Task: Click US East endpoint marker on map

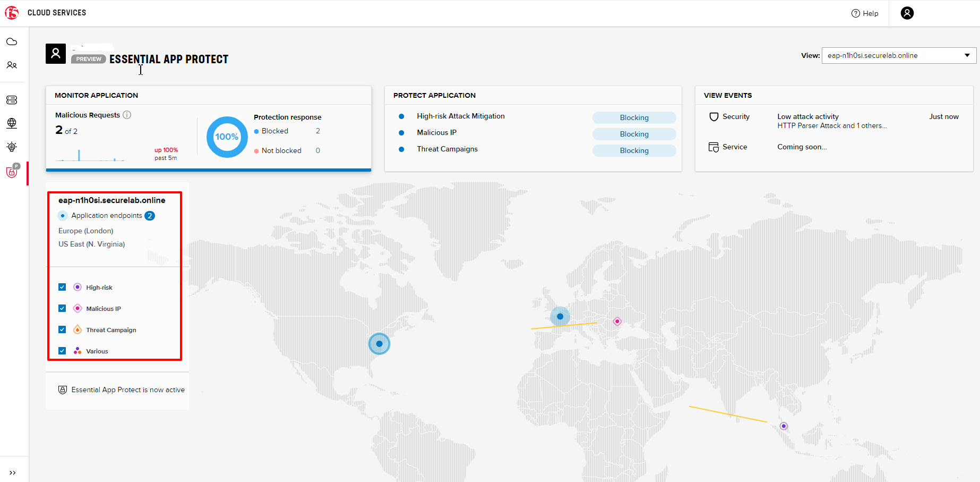Action: tap(379, 344)
